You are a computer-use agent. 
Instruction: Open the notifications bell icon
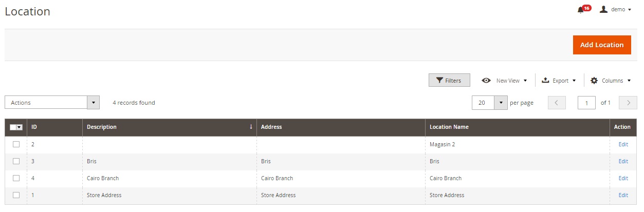[x=581, y=10]
